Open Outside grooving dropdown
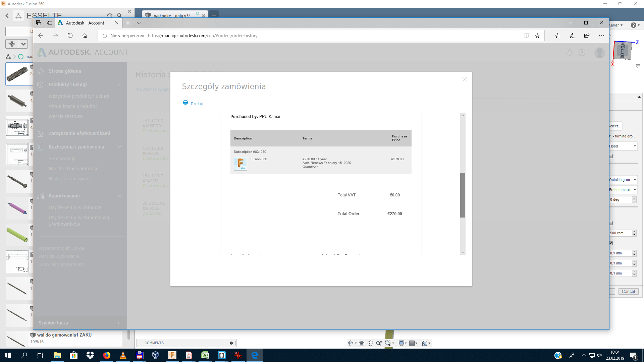Viewport: 644px width, 362px height. click(623, 180)
